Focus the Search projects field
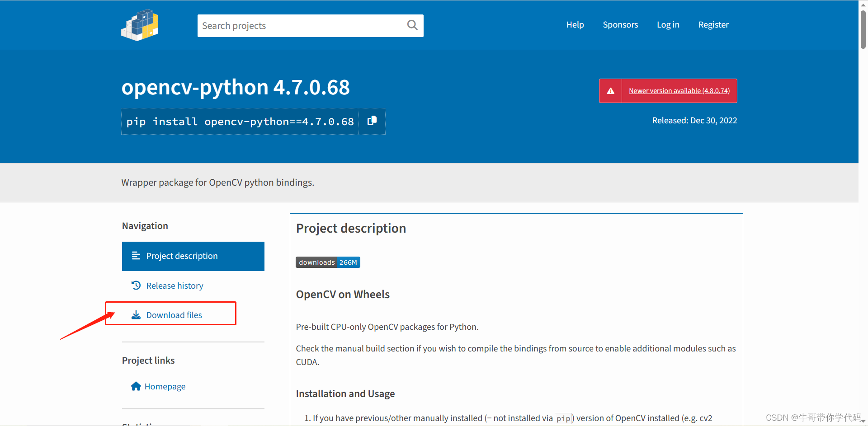Viewport: 868px width, 426px height. (x=310, y=26)
